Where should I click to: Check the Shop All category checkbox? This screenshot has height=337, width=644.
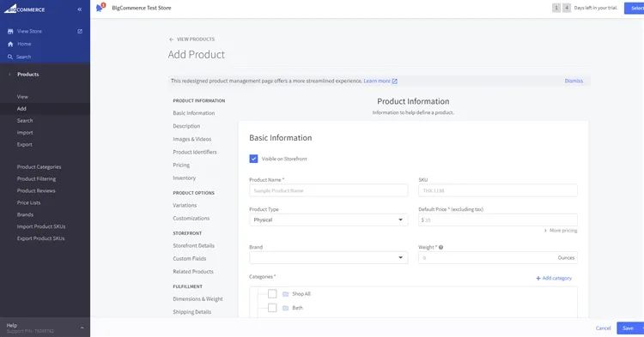point(272,293)
